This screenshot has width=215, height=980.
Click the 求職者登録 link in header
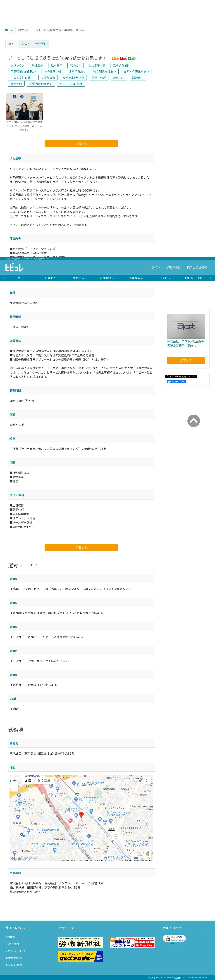point(173,267)
